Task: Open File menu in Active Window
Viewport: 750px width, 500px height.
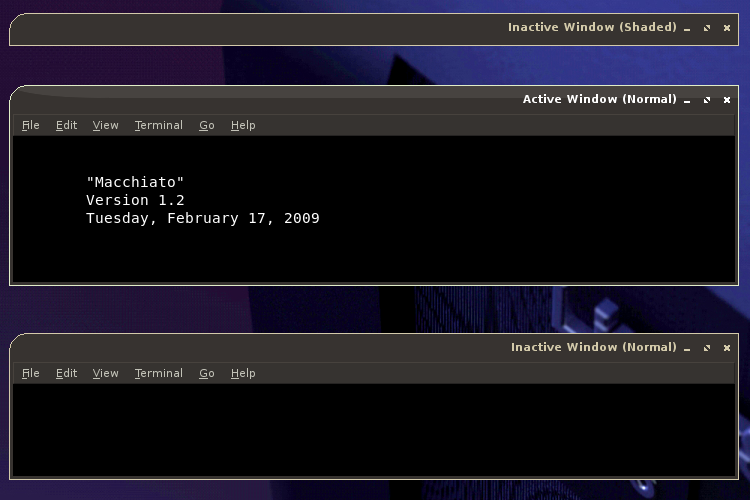Action: coord(31,125)
